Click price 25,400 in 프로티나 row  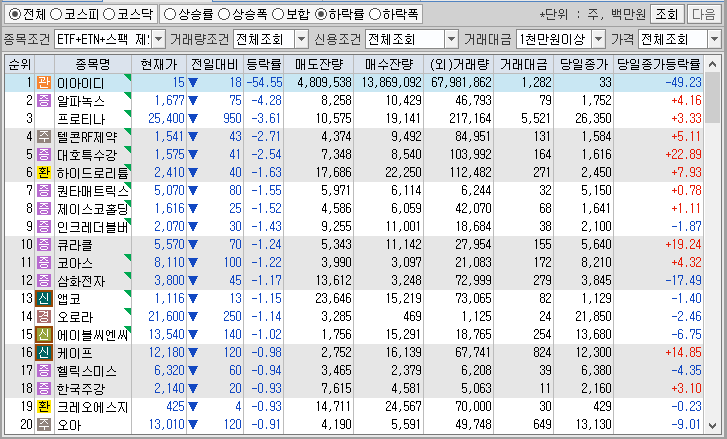[x=166, y=119]
